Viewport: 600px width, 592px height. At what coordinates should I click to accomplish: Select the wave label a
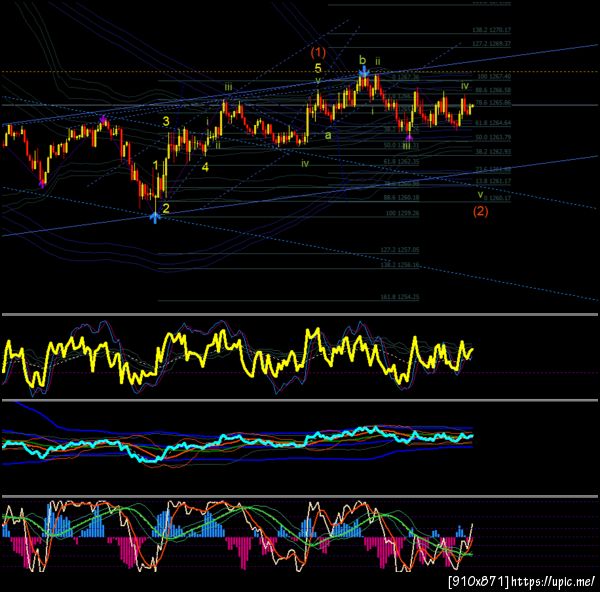(x=328, y=135)
